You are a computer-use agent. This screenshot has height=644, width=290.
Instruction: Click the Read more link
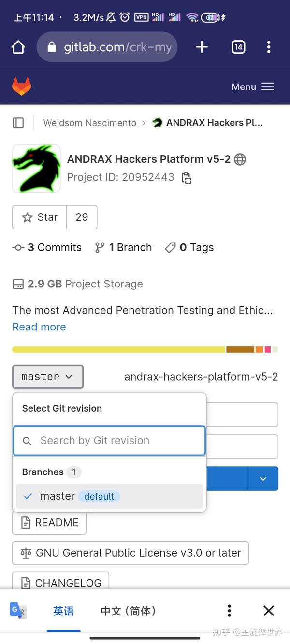[x=39, y=327]
